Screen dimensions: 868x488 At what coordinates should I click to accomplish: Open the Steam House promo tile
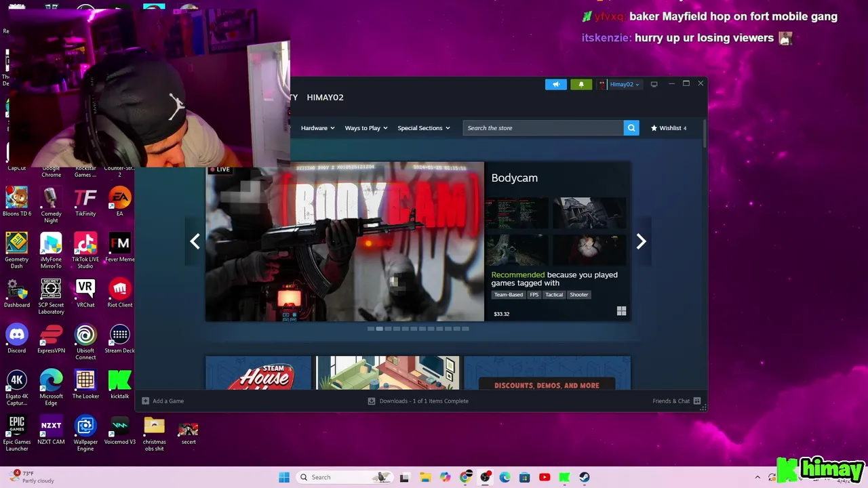(x=258, y=373)
